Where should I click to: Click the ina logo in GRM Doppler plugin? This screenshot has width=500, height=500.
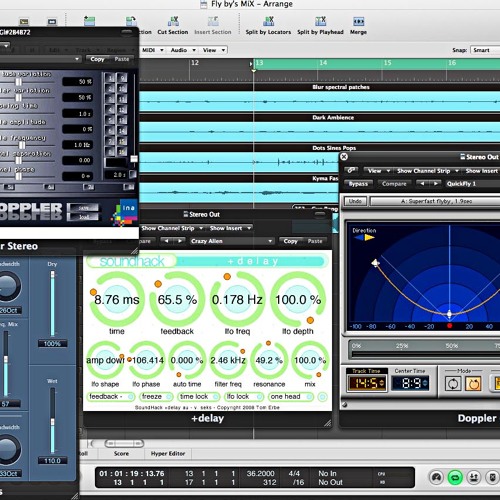tap(125, 213)
